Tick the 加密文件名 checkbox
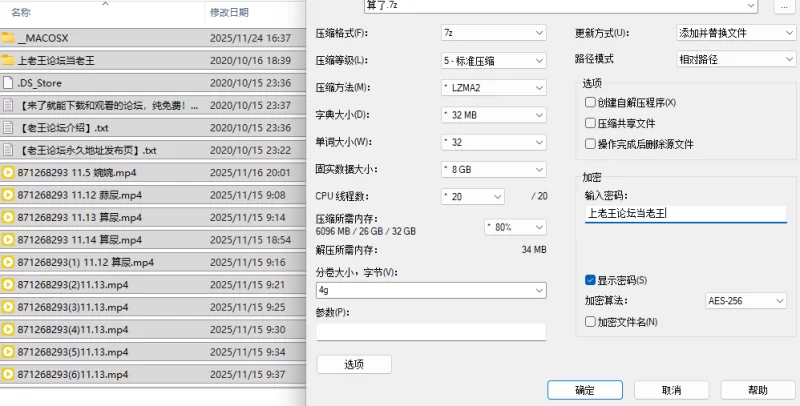Screen dimensions: 800x406 (x=590, y=322)
